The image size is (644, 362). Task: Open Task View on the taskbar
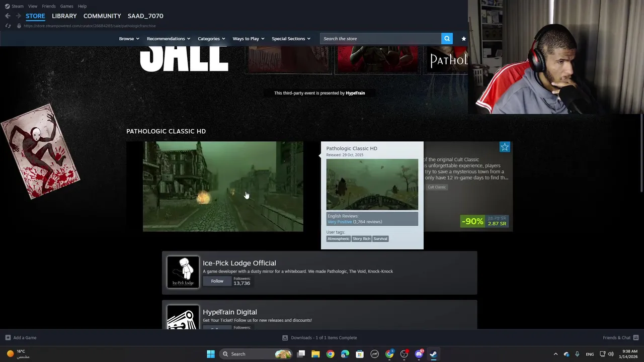pyautogui.click(x=301, y=354)
